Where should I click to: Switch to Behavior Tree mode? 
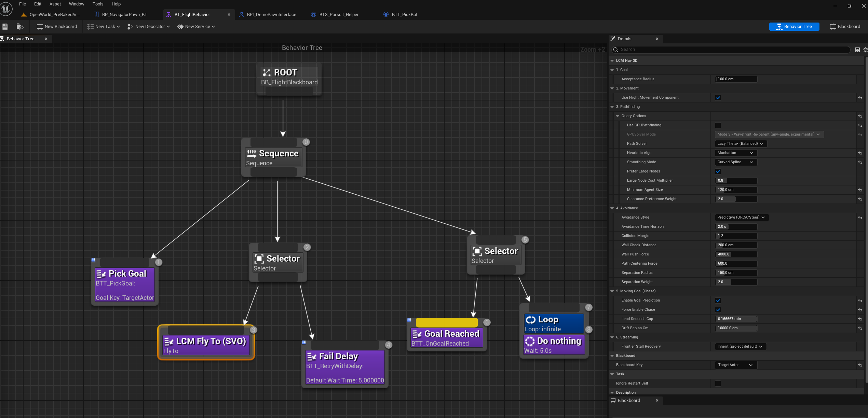tap(794, 27)
